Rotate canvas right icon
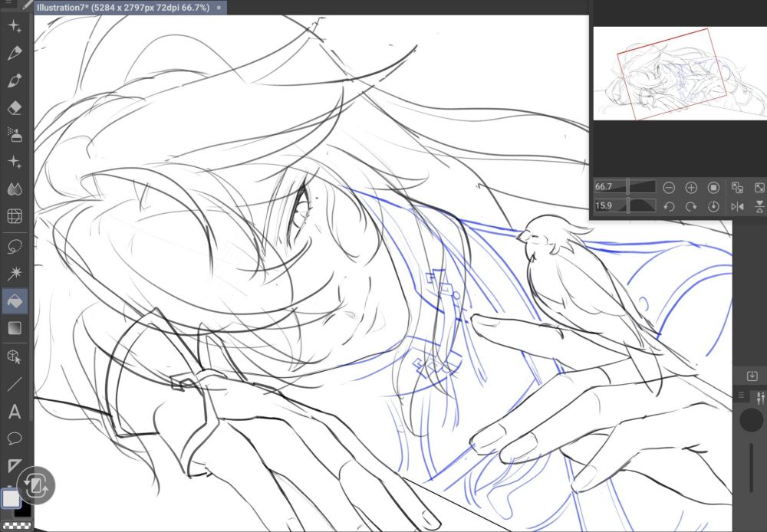 point(691,206)
